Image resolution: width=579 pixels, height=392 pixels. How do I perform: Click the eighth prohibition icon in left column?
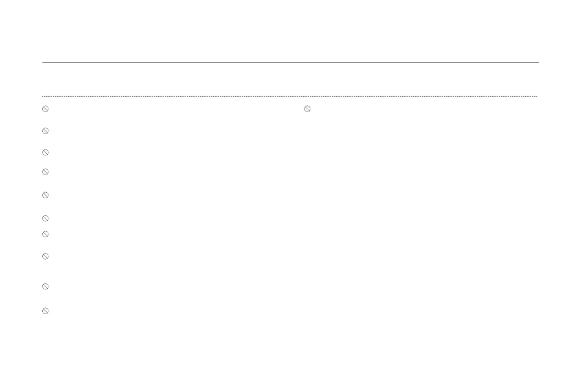tap(46, 256)
